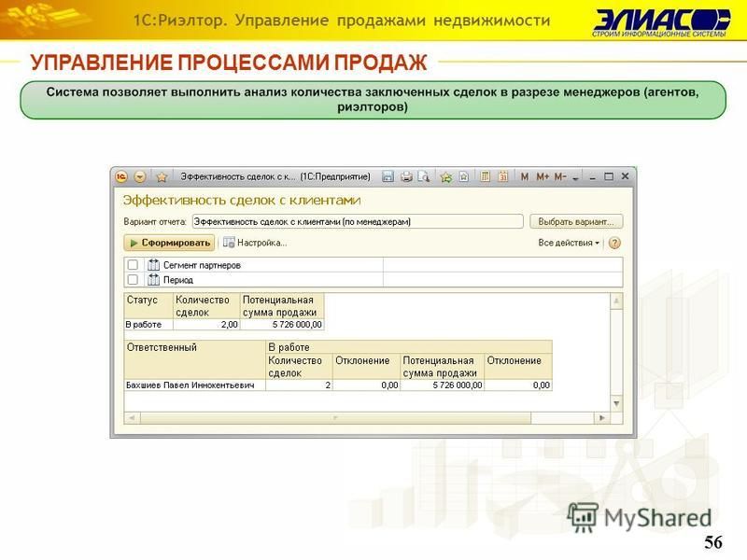Click the add to favorites green star icon
747x560 pixels.
coord(446,176)
